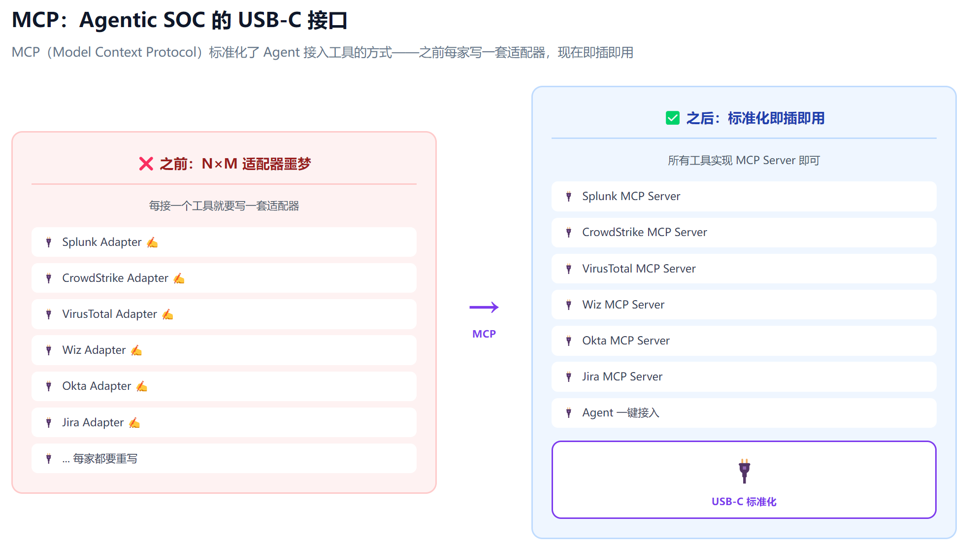Viewport: 980px width, 548px height.
Task: Select the 'Okta Adapter' text
Action: 97,386
